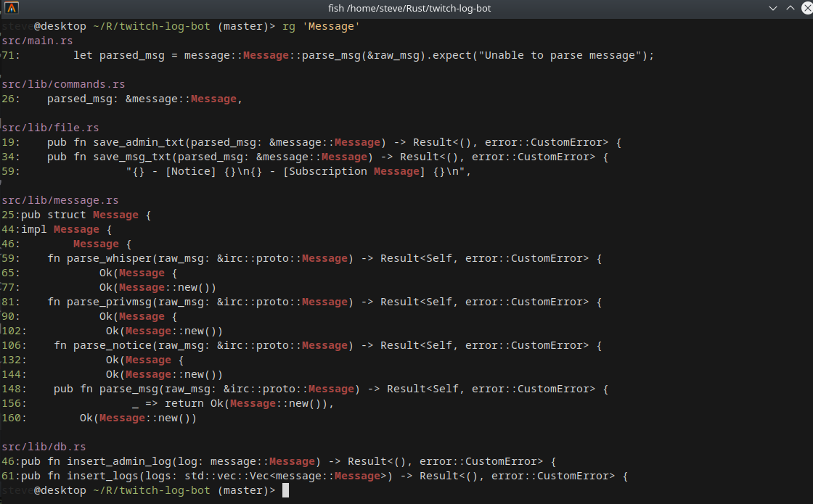Click the Alacritty app icon in title bar

pyautogui.click(x=12, y=8)
